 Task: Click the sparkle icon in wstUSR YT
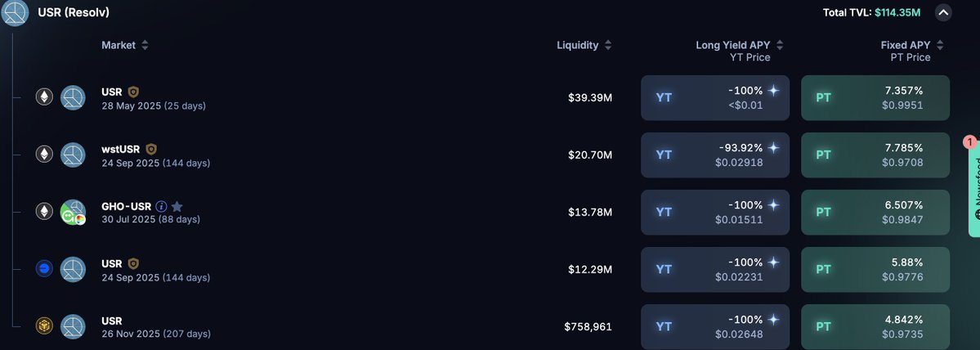click(773, 148)
